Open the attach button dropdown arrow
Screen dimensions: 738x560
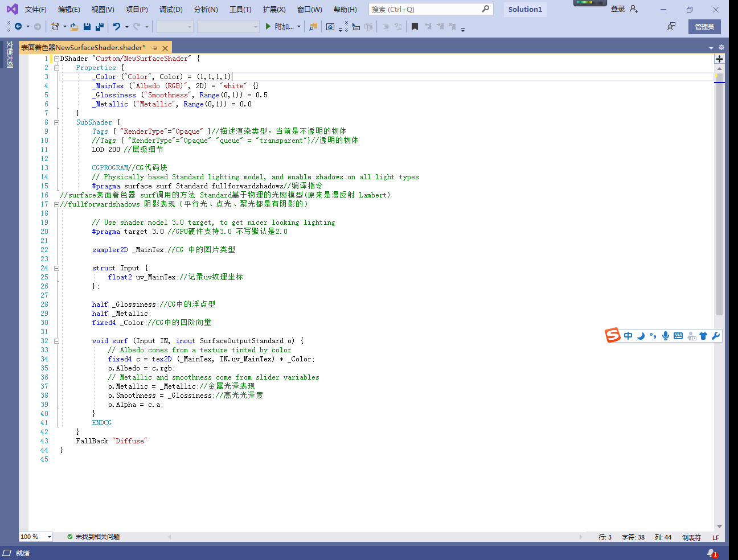pyautogui.click(x=298, y=27)
